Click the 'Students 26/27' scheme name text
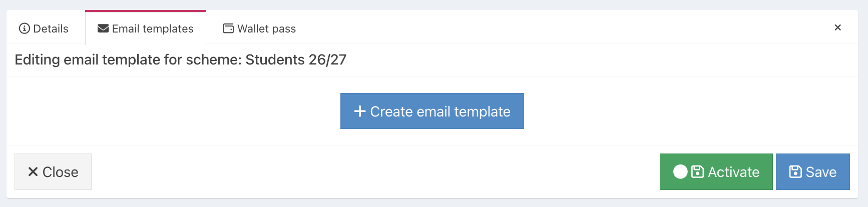Viewport: 868px width, 207px height. tap(296, 59)
